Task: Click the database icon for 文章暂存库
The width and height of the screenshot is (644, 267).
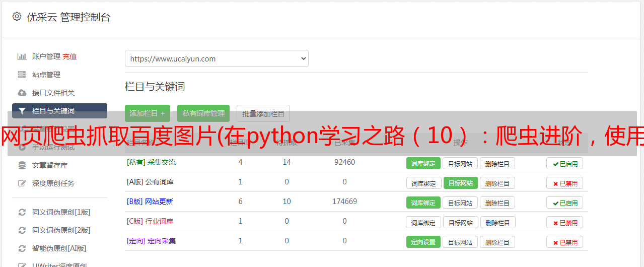Action: (22, 165)
